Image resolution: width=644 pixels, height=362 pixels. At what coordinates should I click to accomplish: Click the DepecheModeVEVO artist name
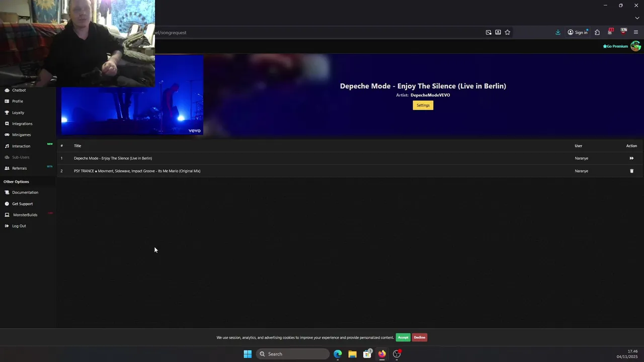430,95
